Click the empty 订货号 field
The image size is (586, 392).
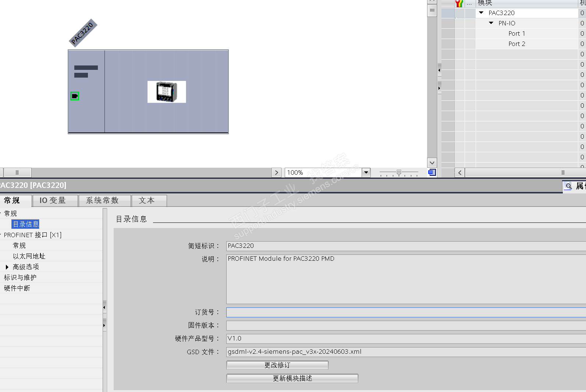(x=406, y=313)
